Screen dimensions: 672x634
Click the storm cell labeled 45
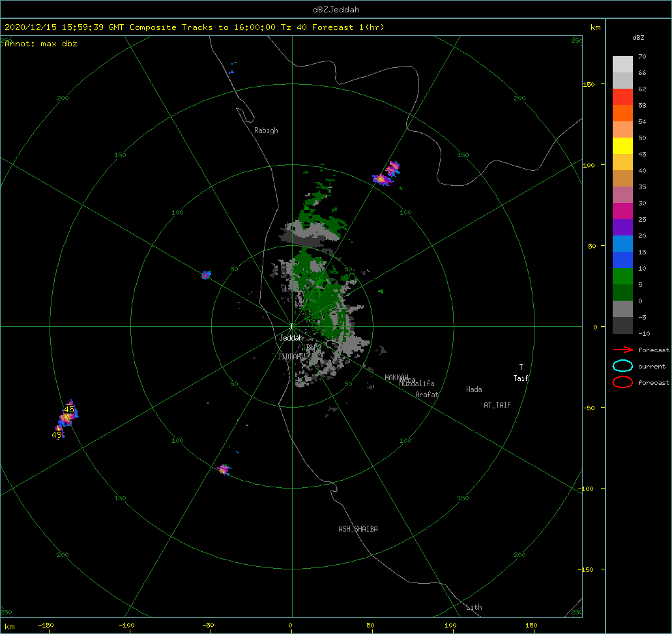(68, 415)
